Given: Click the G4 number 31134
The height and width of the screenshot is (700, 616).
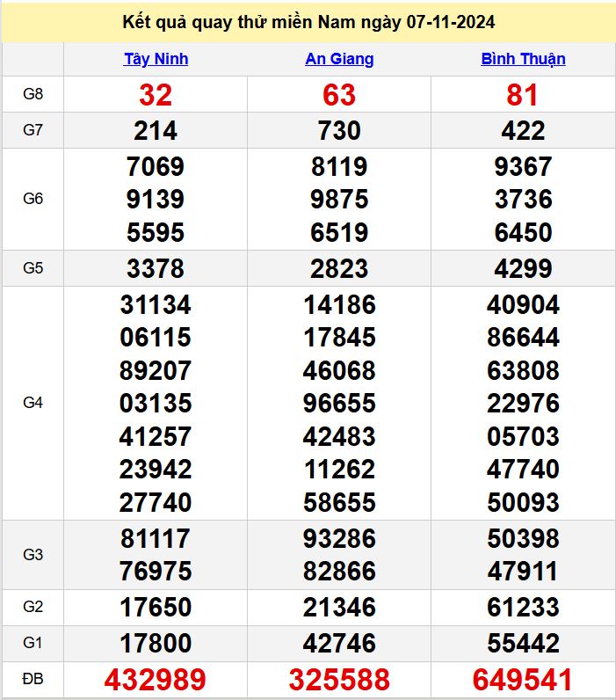Looking at the screenshot, I should (x=156, y=305).
